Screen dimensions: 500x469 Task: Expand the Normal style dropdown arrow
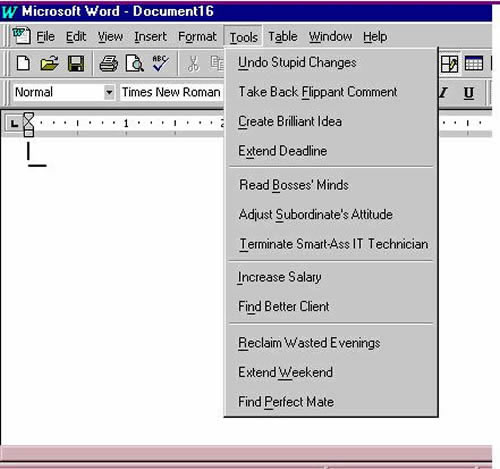(x=109, y=92)
